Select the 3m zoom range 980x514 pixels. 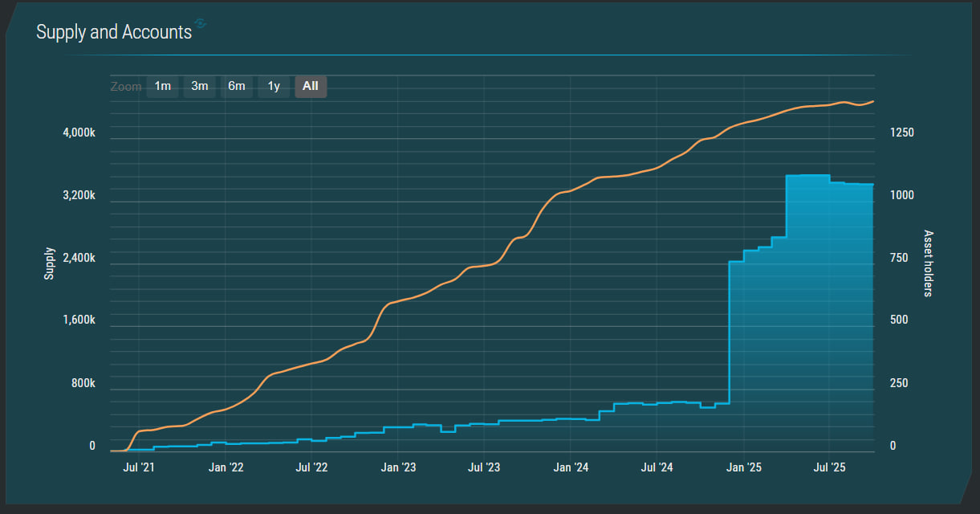coord(199,87)
